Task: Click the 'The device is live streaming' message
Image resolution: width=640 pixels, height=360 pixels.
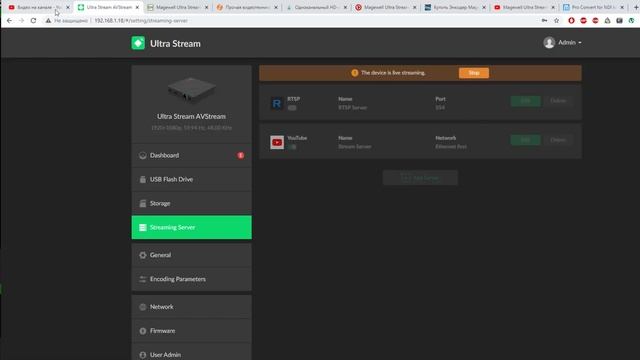Action: (x=393, y=73)
